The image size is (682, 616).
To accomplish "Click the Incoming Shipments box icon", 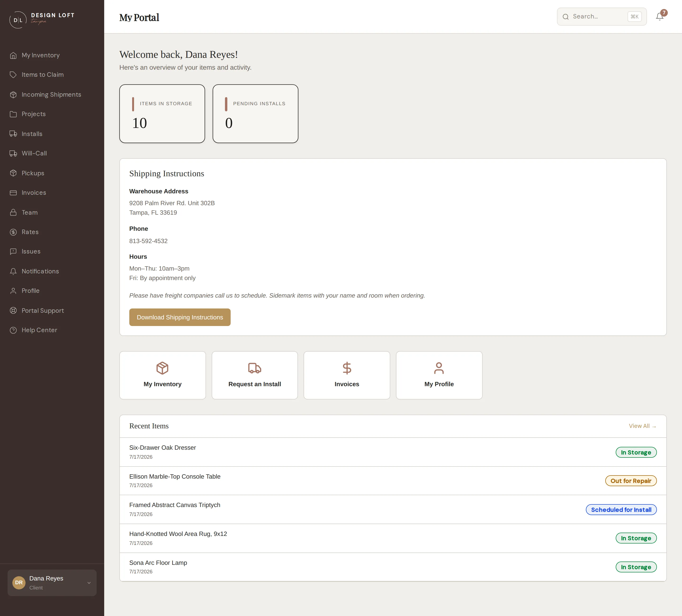I will [x=13, y=95].
